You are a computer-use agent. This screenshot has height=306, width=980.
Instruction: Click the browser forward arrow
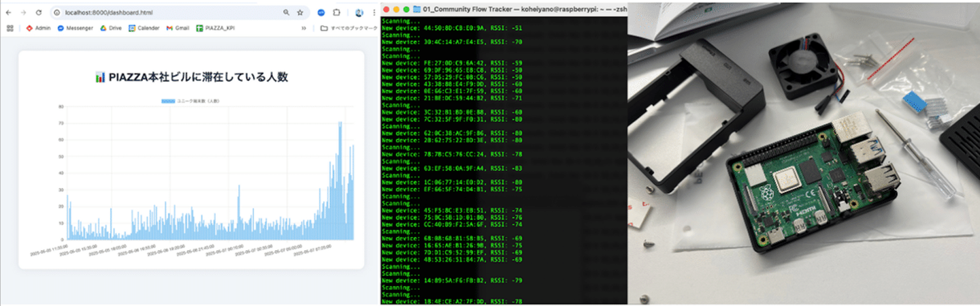point(24,12)
